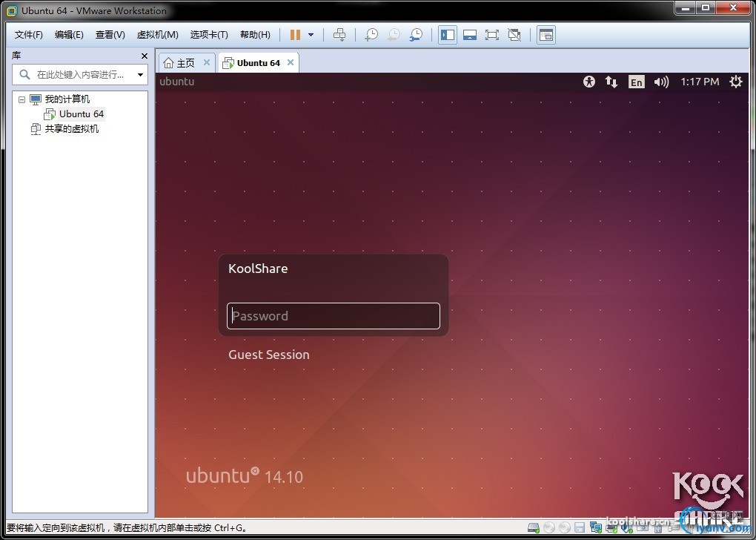This screenshot has width=756, height=540.
Task: Close the 主页 tab
Action: click(206, 62)
